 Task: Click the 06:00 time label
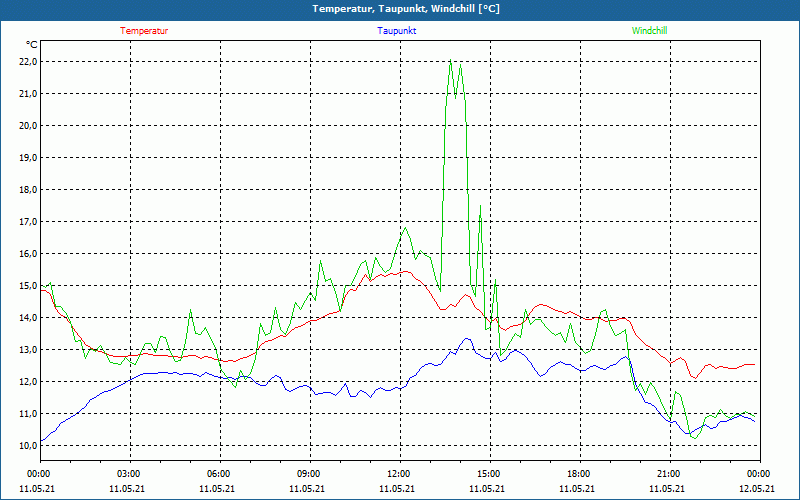point(220,474)
